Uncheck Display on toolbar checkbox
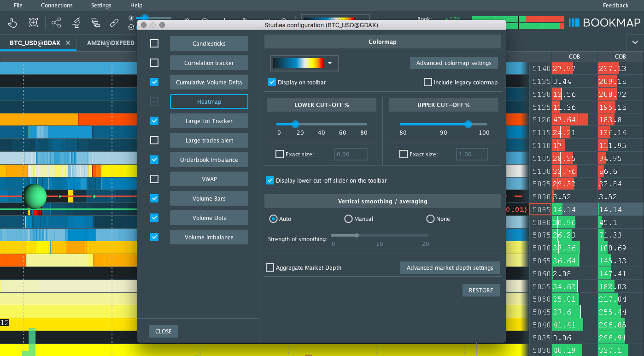This screenshot has height=356, width=644. coord(272,83)
